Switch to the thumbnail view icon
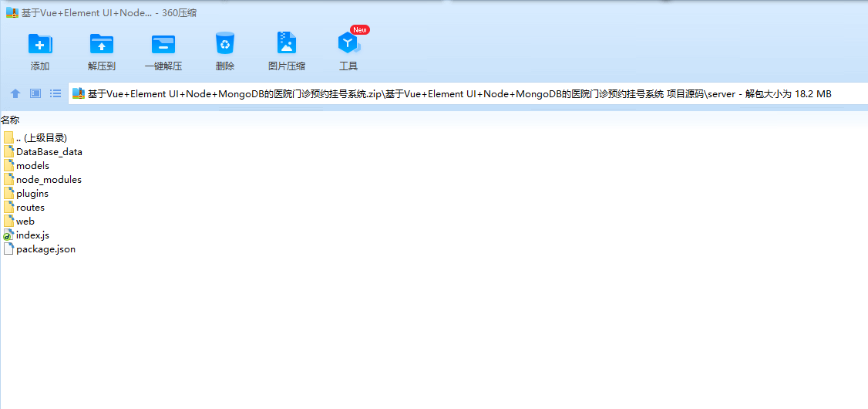 tap(35, 93)
